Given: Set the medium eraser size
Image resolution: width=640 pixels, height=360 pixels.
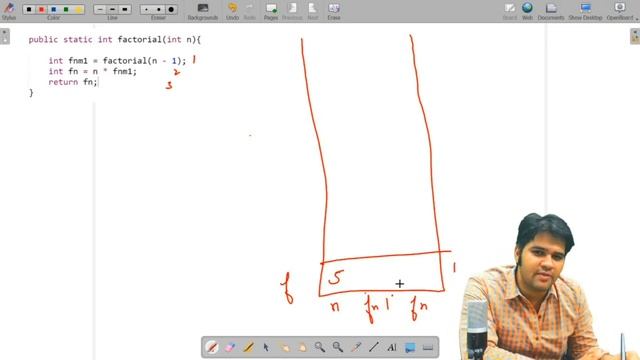Looking at the screenshot, I should 159,9.
